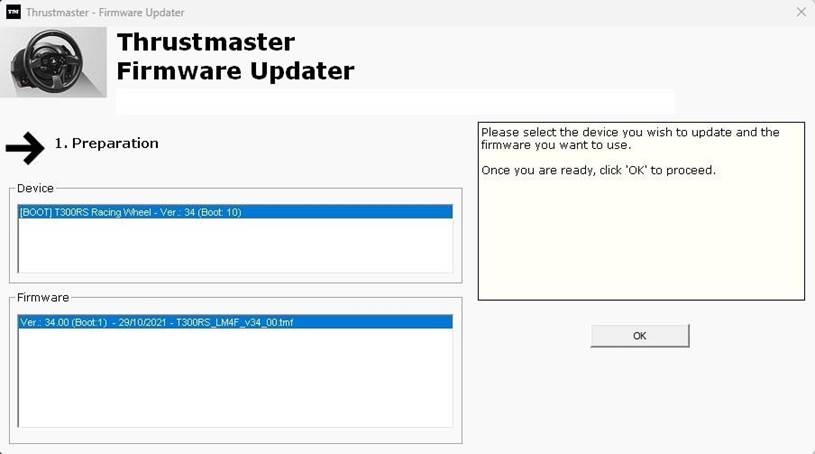The image size is (815, 454).
Task: Close the Firmware Updater window
Action: pos(801,12)
